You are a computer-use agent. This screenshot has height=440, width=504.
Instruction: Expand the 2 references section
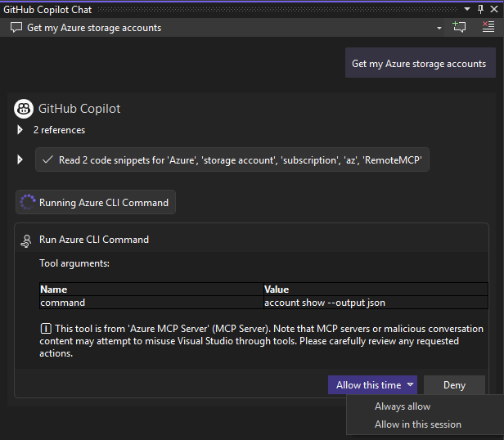point(20,130)
